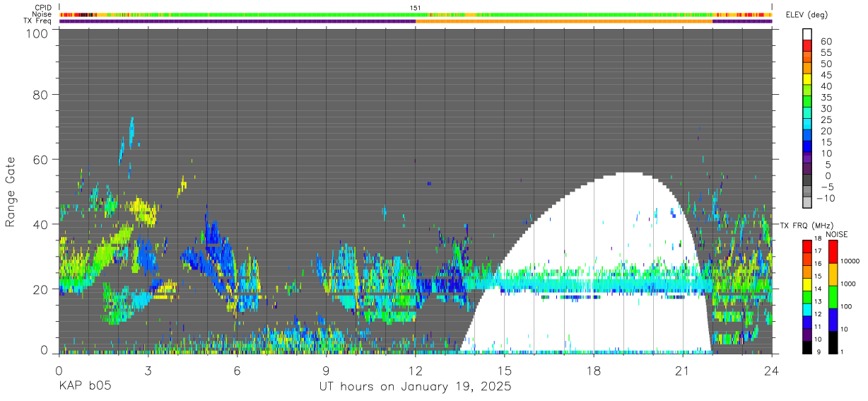The height and width of the screenshot is (401, 868).
Task: Click the 100 label on NOISE legend
Action: 847,306
